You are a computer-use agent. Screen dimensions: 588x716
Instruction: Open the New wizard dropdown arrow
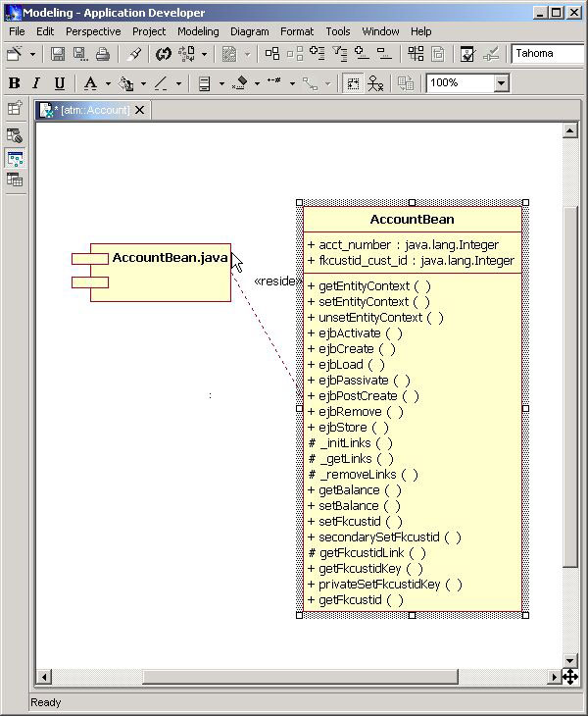click(x=33, y=54)
